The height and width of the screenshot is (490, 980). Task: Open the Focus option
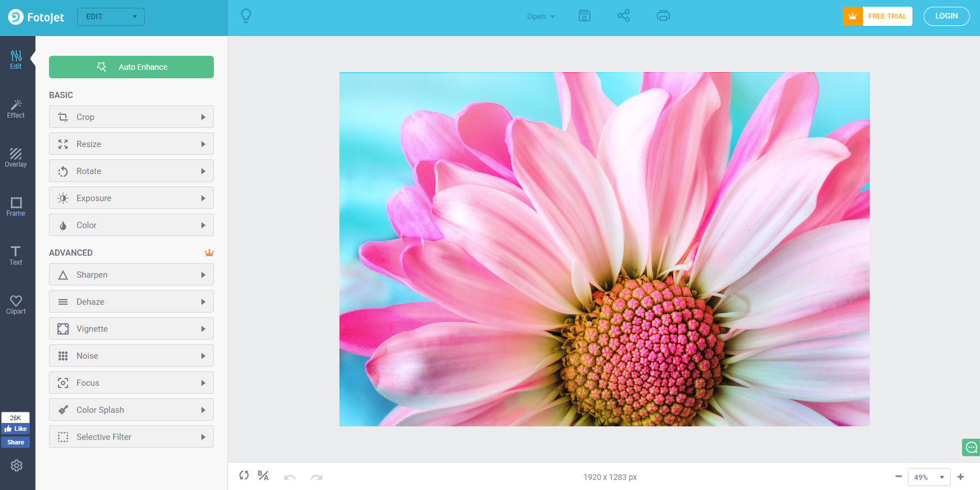tap(131, 383)
